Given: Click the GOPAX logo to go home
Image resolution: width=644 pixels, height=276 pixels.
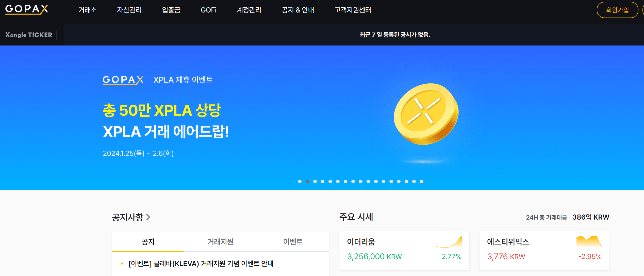Looking at the screenshot, I should pyautogui.click(x=27, y=10).
